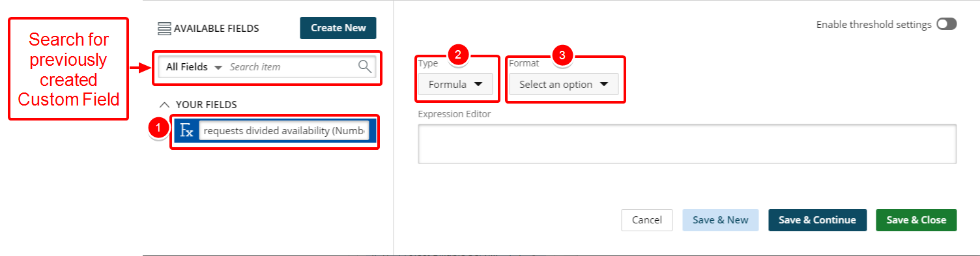The height and width of the screenshot is (256, 980).
Task: Click the red step 2 marker
Action: click(x=458, y=55)
